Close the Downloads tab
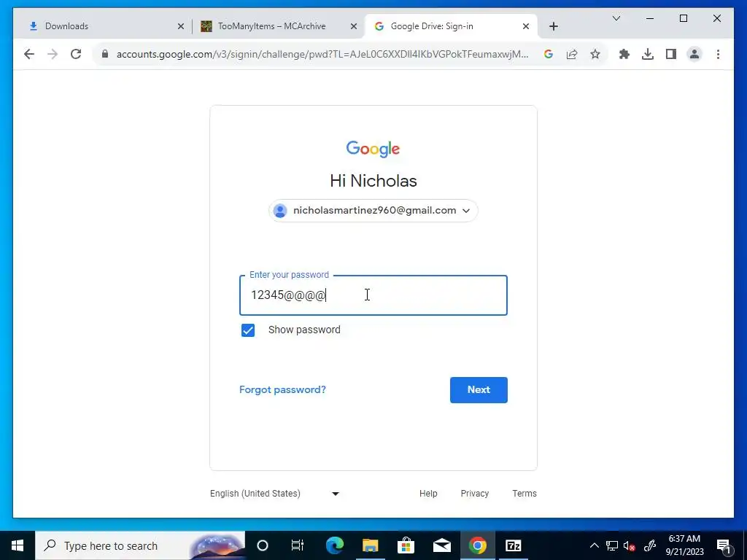Image resolution: width=747 pixels, height=560 pixels. tap(181, 26)
